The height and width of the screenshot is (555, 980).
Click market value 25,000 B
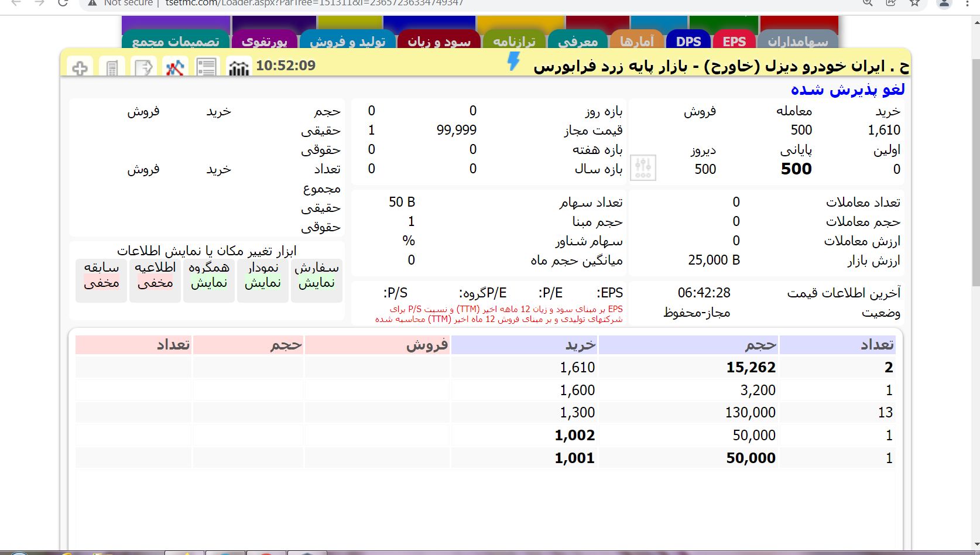pyautogui.click(x=714, y=260)
